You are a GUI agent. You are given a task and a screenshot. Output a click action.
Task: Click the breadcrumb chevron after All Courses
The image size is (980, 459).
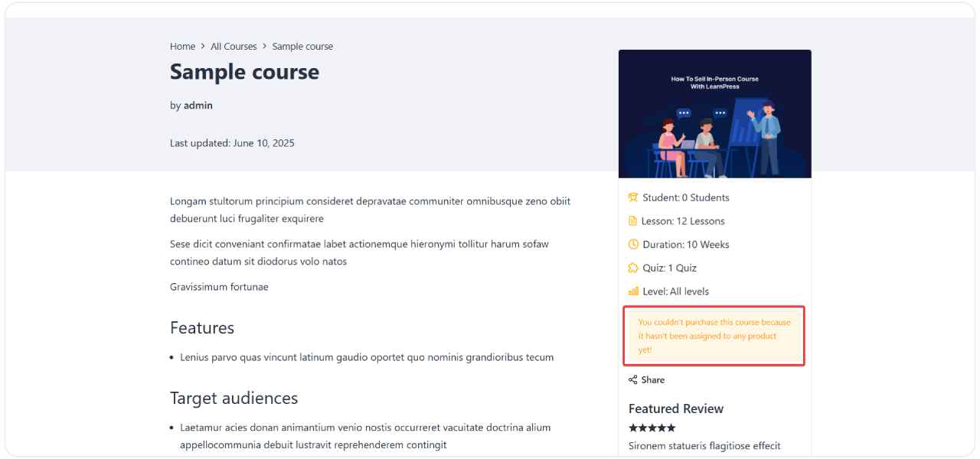coord(264,46)
